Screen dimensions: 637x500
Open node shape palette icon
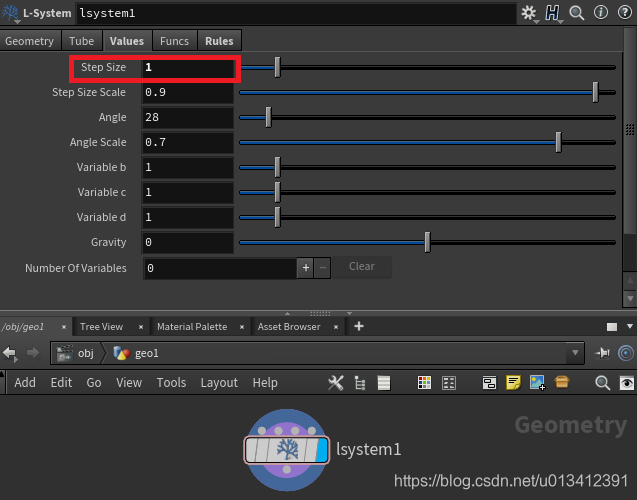click(448, 383)
